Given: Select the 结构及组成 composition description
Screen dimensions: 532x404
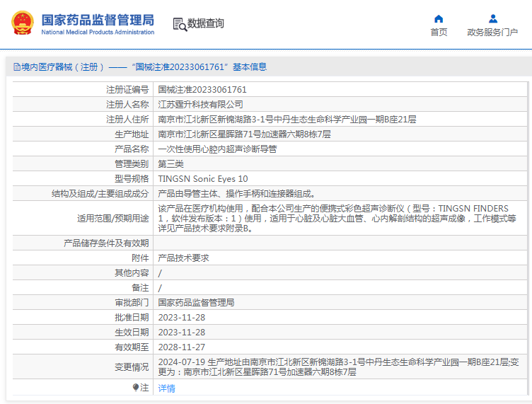Looking at the screenshot, I should tap(237, 194).
